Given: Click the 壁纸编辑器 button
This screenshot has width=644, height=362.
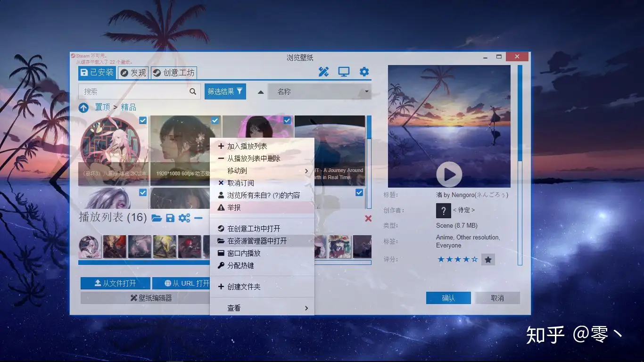Looking at the screenshot, I should pyautogui.click(x=146, y=298).
